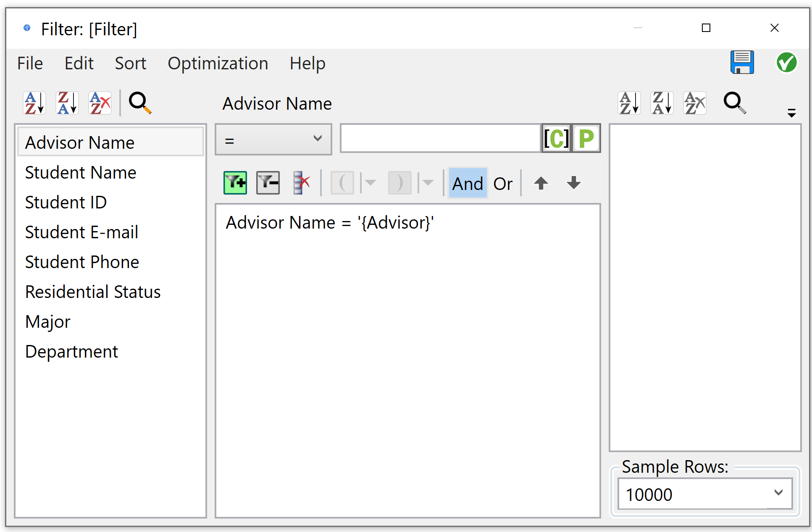
Task: Click the Clear all filter conditions icon
Action: (301, 183)
